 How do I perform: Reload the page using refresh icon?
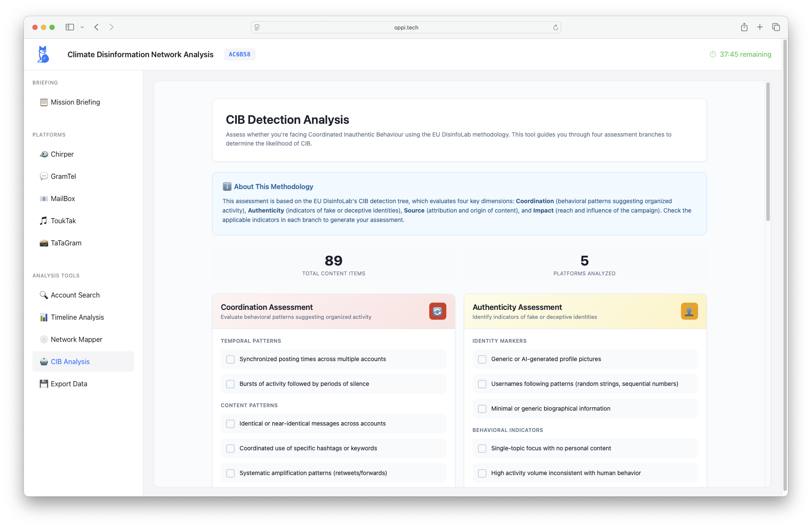(x=556, y=27)
